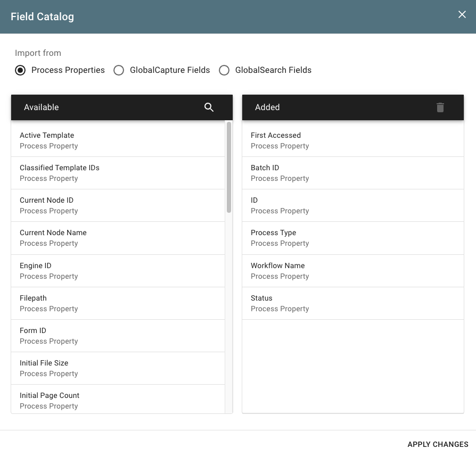This screenshot has height=457, width=476.
Task: Select Engine ID process property
Action: [117, 271]
